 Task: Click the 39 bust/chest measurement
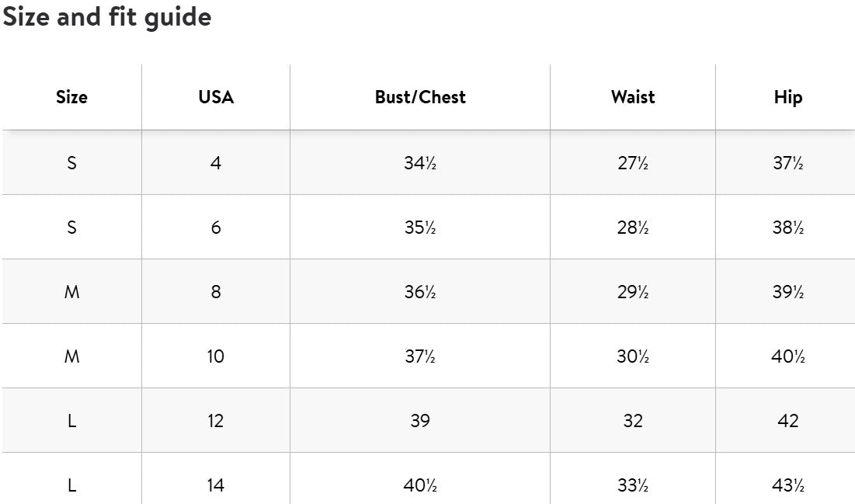[420, 421]
